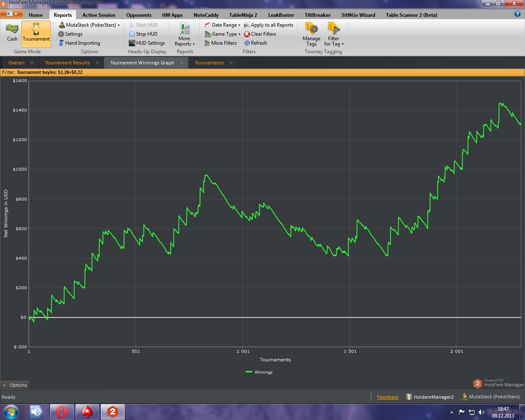The width and height of the screenshot is (525, 420).
Task: Open Opera browser from taskbar
Action: pos(62,411)
